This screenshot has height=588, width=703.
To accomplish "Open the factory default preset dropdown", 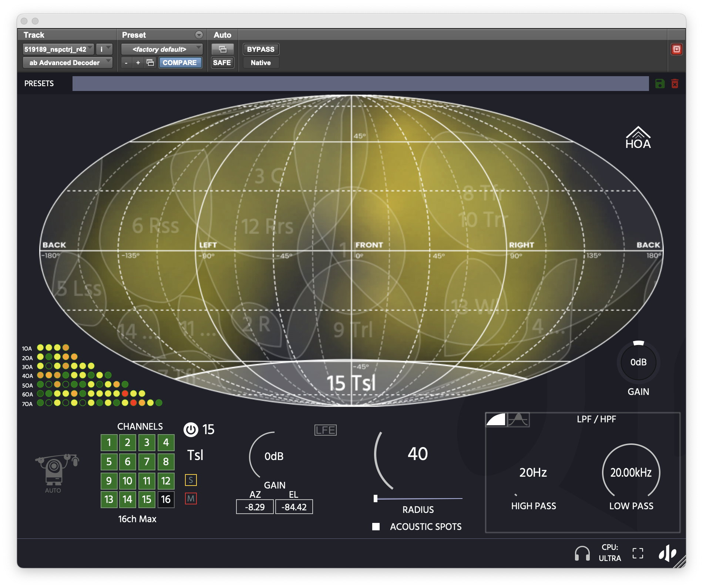I will coord(162,49).
